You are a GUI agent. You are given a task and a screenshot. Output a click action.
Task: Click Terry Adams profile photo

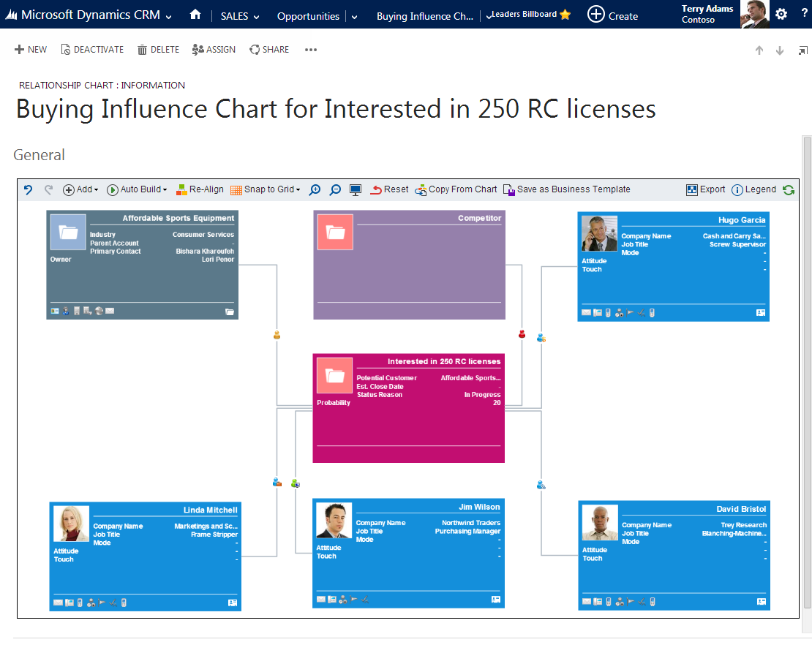pyautogui.click(x=754, y=14)
